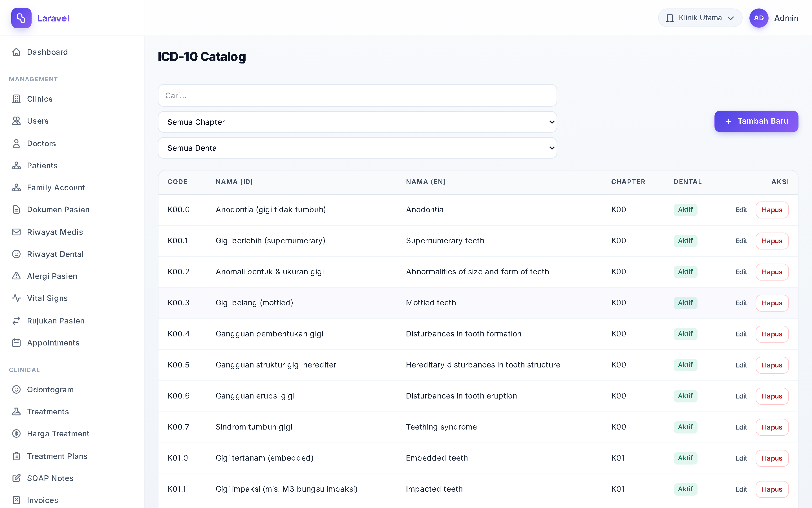Click the Admin user name
Image resolution: width=812 pixels, height=508 pixels.
click(786, 18)
